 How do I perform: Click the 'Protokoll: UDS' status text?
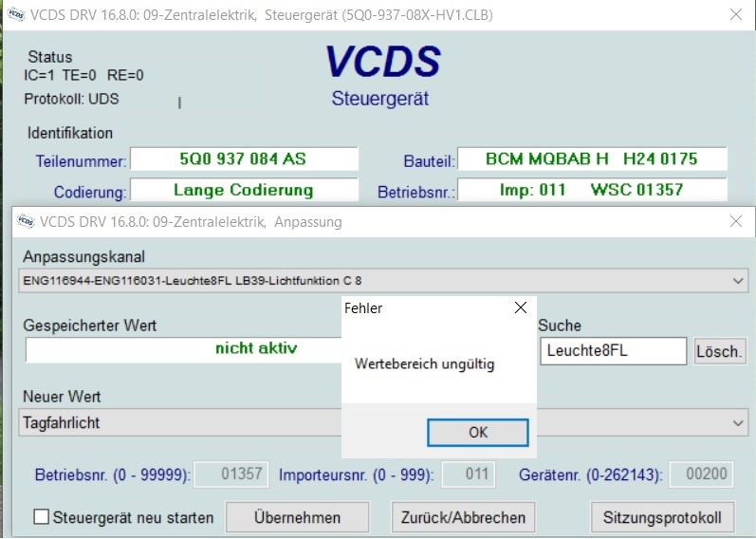pos(71,99)
